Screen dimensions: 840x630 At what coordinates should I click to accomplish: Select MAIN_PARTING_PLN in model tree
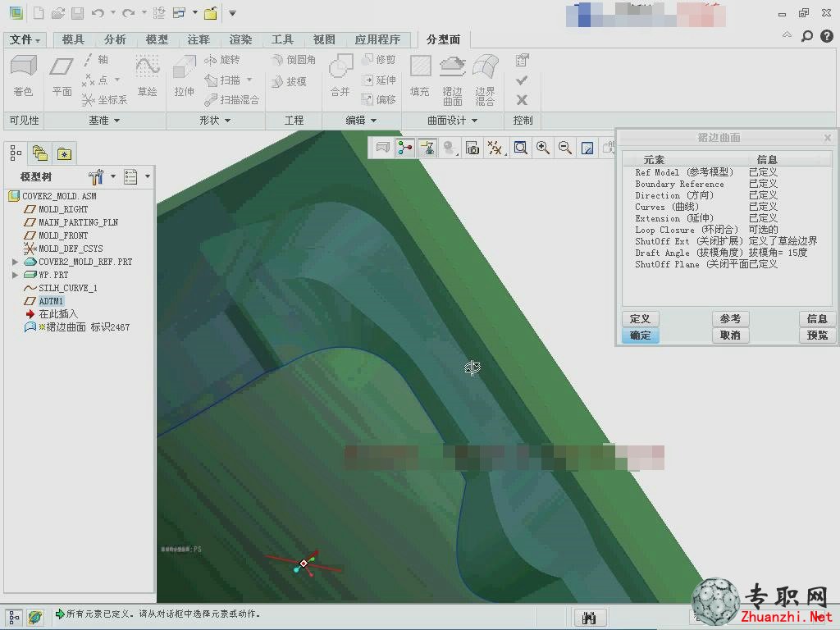click(x=78, y=222)
